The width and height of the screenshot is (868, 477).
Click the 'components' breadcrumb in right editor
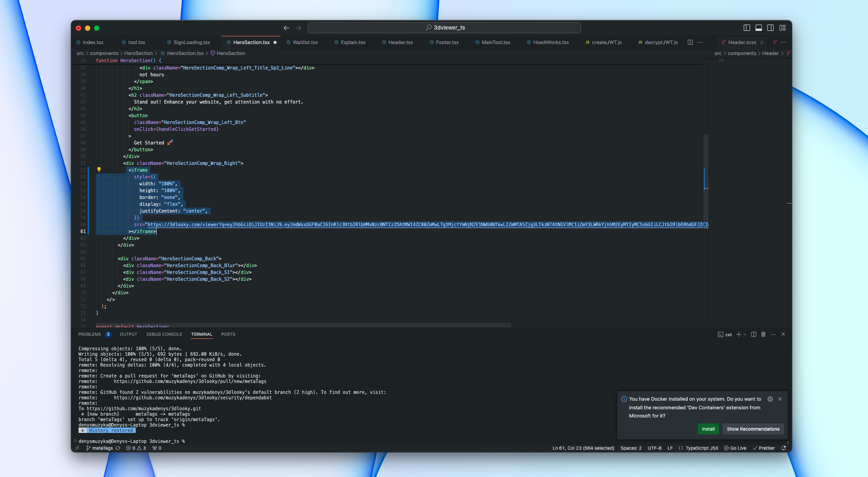coord(742,53)
